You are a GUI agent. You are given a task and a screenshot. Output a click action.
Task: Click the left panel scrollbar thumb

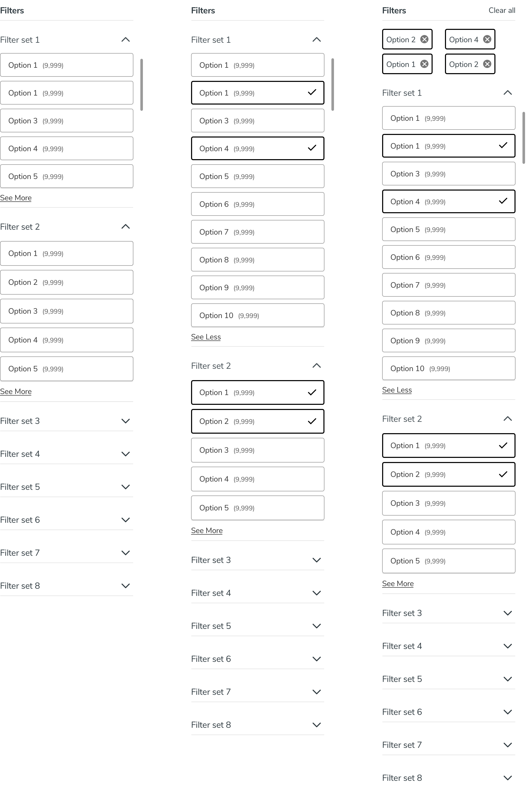click(x=142, y=85)
